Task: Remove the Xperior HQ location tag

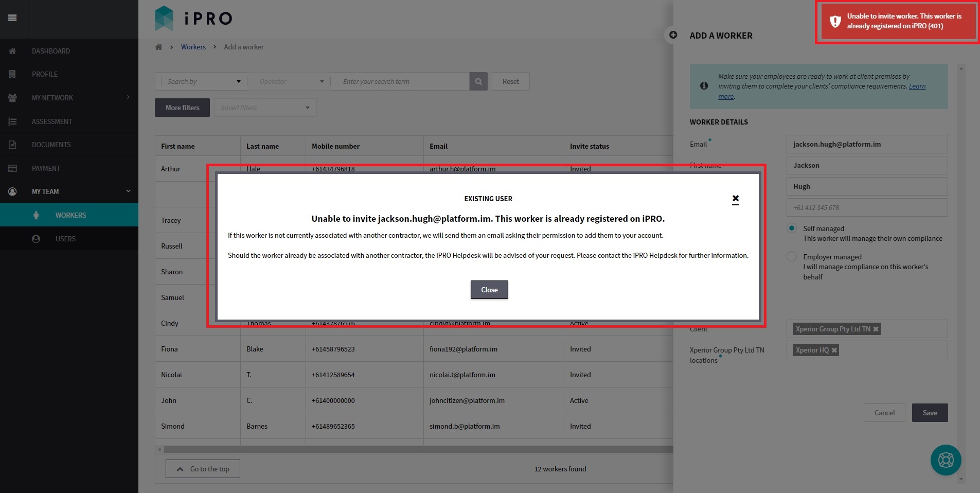Action: (x=834, y=350)
